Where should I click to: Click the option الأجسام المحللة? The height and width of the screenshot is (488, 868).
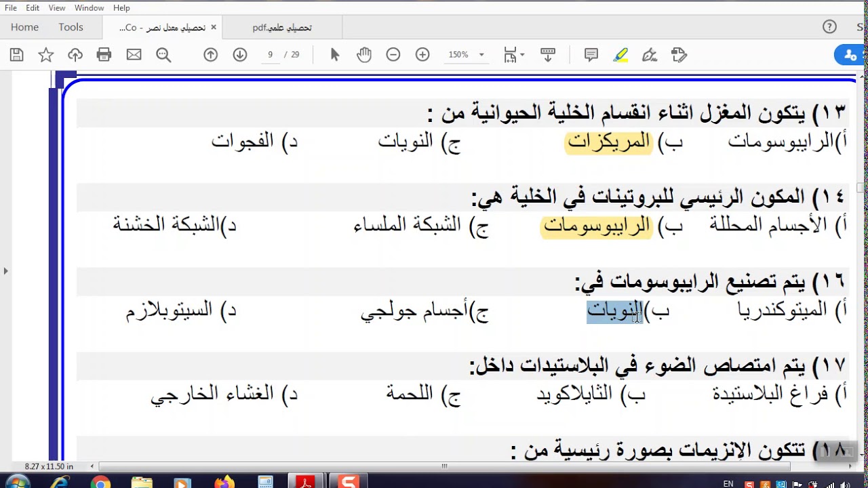768,226
